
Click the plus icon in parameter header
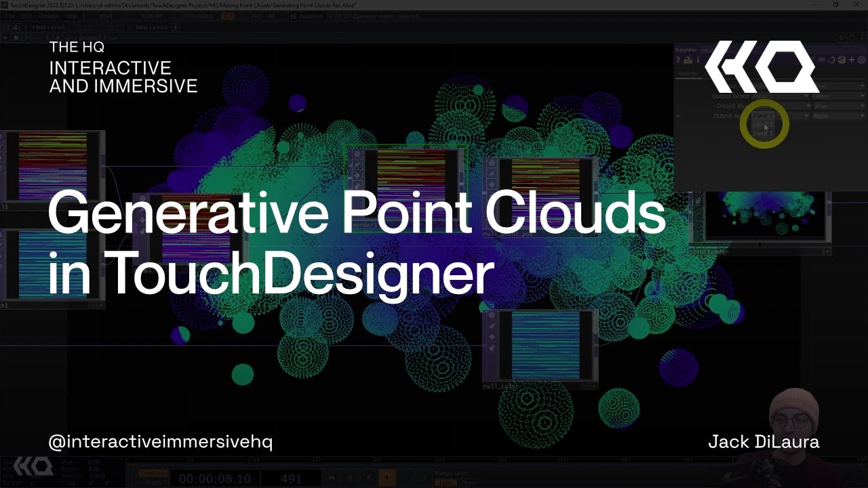click(x=852, y=60)
